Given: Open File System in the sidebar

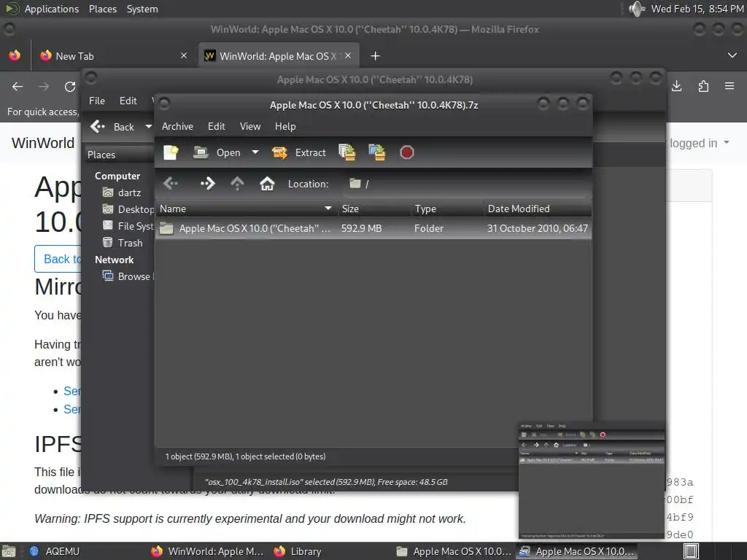Looking at the screenshot, I should (128, 226).
